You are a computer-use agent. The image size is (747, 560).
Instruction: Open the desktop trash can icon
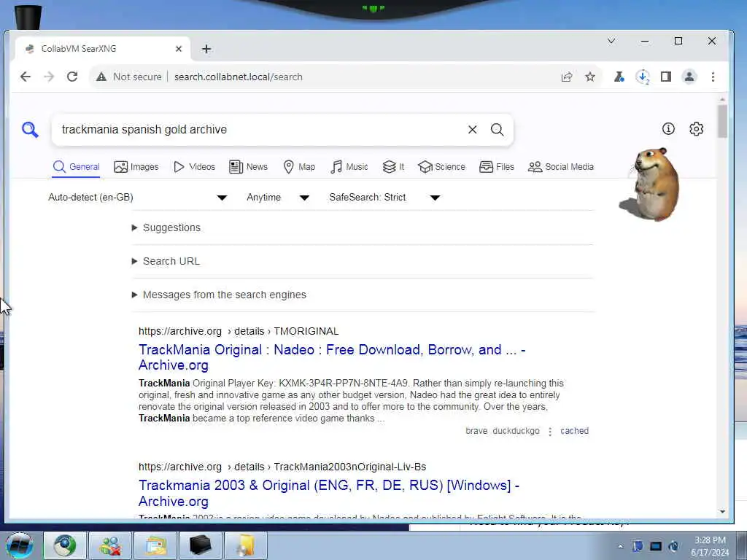point(28,17)
